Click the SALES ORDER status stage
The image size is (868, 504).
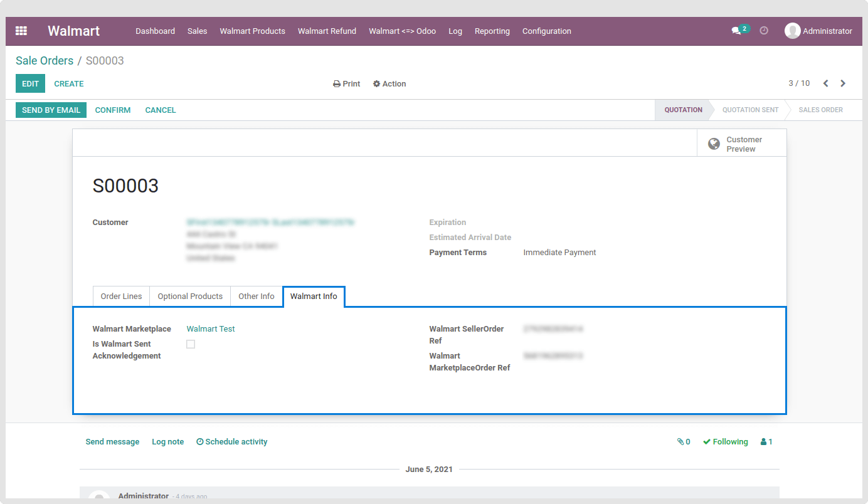(820, 110)
